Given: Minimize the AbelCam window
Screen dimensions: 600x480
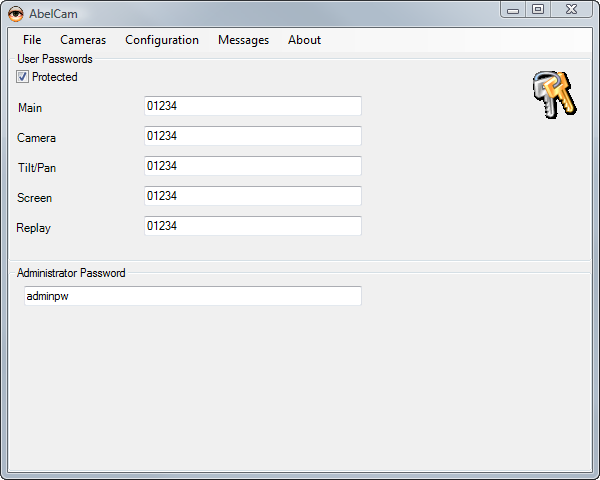Looking at the screenshot, I should [513, 10].
